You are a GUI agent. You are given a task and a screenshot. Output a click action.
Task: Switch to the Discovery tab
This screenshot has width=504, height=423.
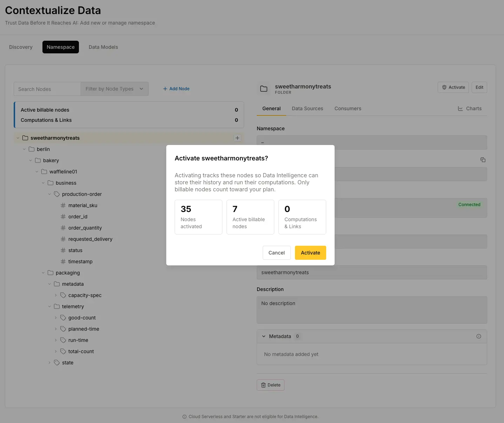[x=21, y=47]
